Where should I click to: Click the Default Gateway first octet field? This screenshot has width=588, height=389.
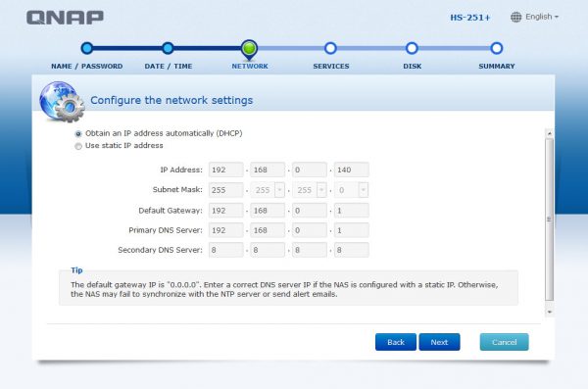(x=226, y=211)
